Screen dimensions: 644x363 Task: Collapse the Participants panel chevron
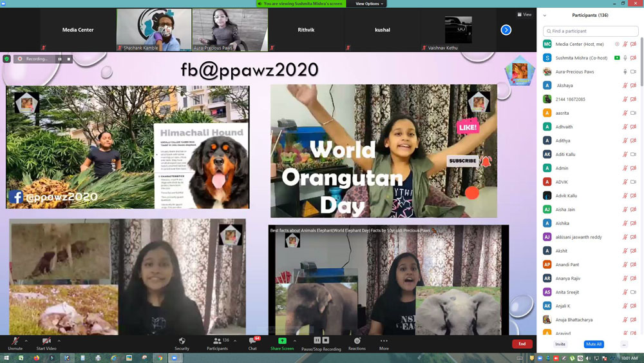point(545,15)
